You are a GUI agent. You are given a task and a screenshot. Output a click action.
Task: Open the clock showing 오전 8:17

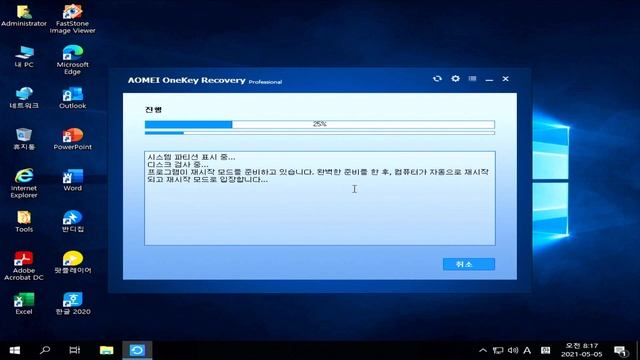click(x=581, y=350)
